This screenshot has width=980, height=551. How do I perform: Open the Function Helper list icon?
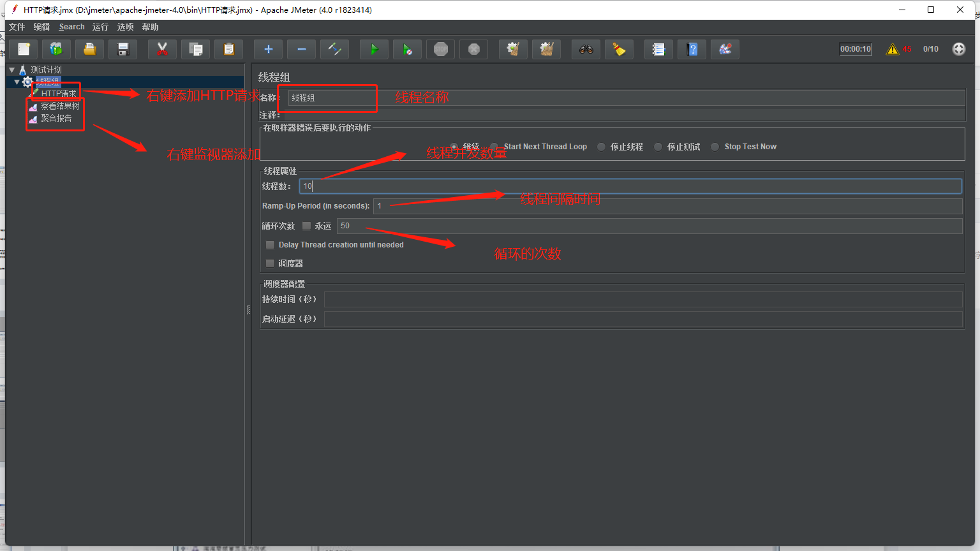(x=659, y=49)
